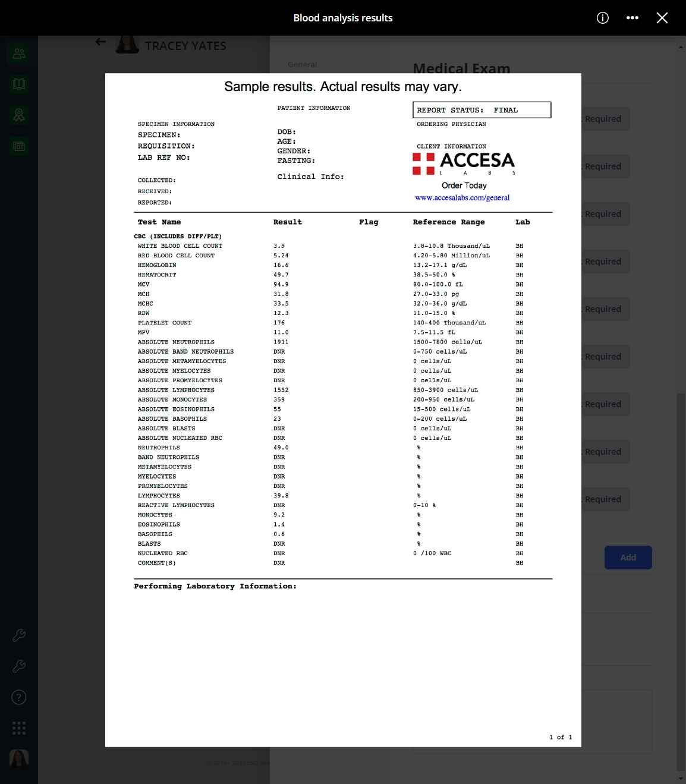
Task: Click the 'Test Name' column header
Action: tap(159, 222)
